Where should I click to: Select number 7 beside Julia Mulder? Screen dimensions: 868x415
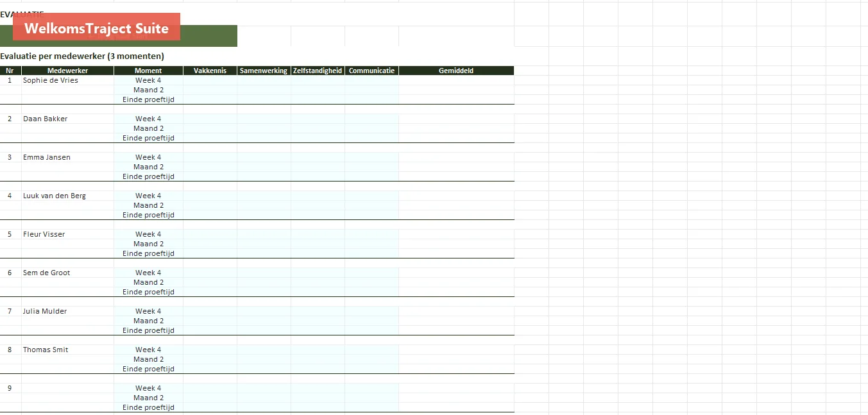point(10,311)
